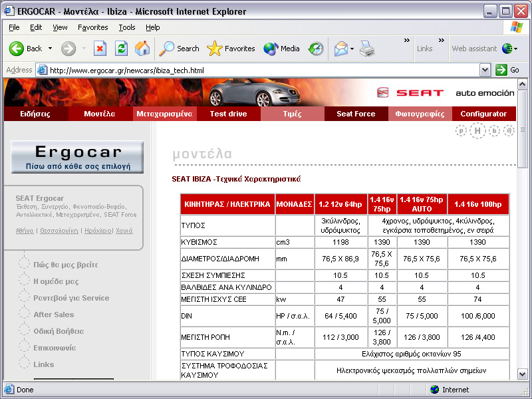Viewport: 532px width, 399px height.
Task: Click the scrollbar up arrow
Action: 523,84
